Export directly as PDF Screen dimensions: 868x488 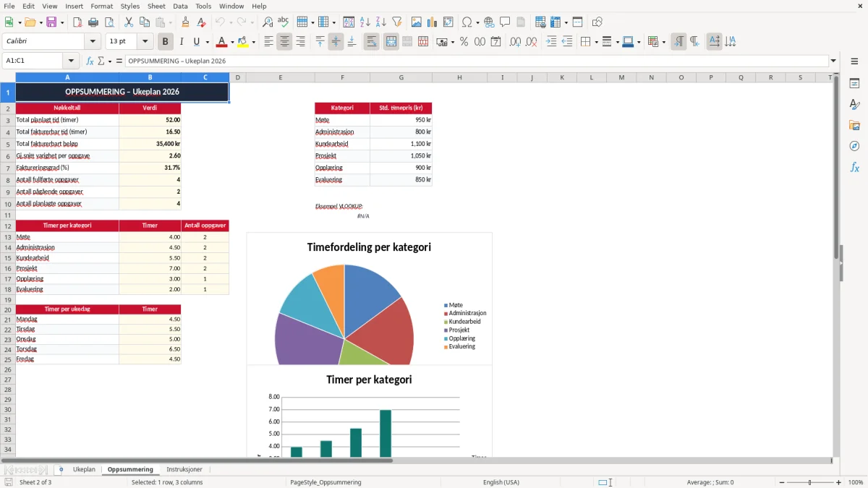point(77,22)
